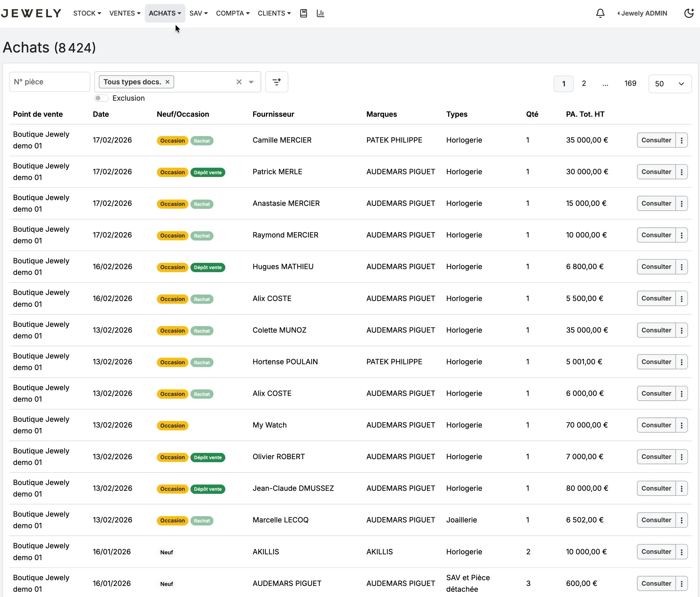Open more options for Camille MERCIER row

(x=681, y=140)
